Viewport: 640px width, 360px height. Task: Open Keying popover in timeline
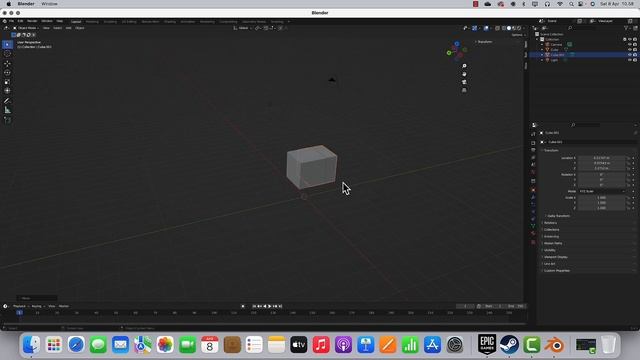tap(37, 306)
